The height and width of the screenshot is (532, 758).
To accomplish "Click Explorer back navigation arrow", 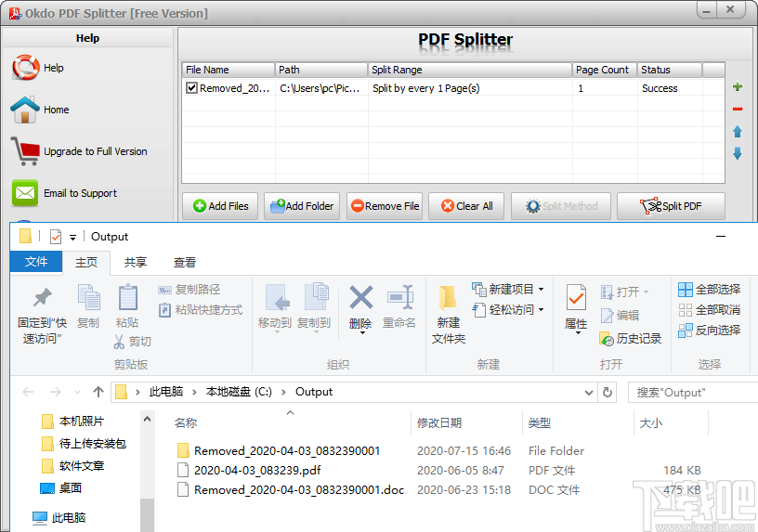I will (x=28, y=392).
